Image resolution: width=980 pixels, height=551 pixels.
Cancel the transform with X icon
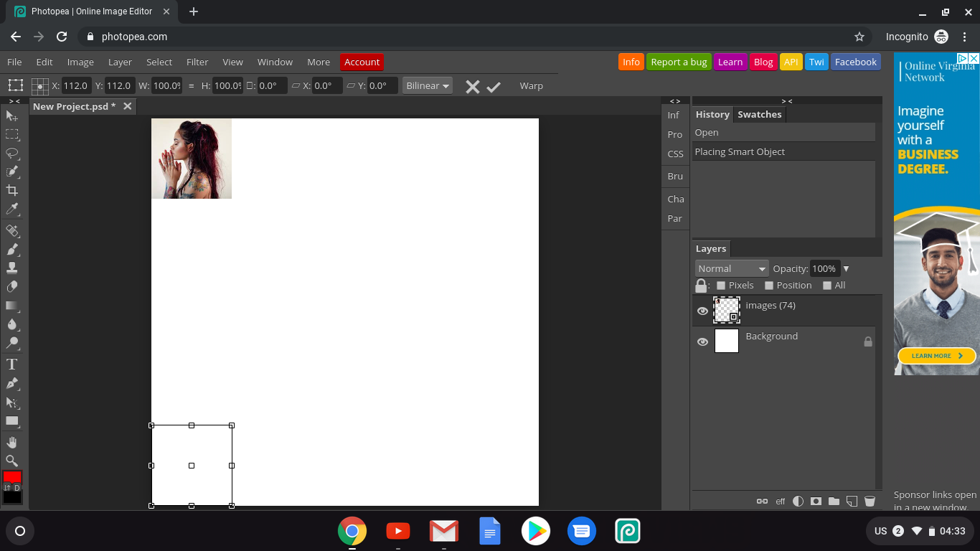[472, 87]
